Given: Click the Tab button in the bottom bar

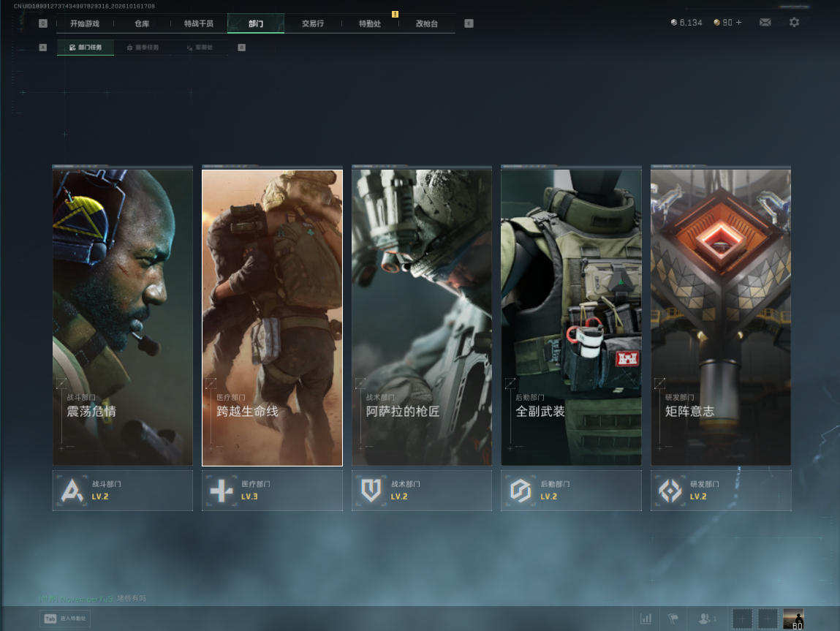Looking at the screenshot, I should click(x=65, y=619).
